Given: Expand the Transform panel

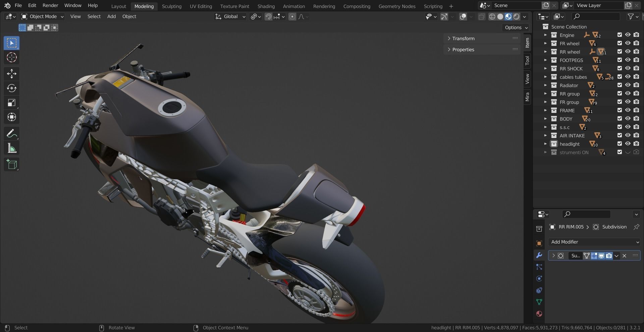Looking at the screenshot, I should pyautogui.click(x=482, y=39).
